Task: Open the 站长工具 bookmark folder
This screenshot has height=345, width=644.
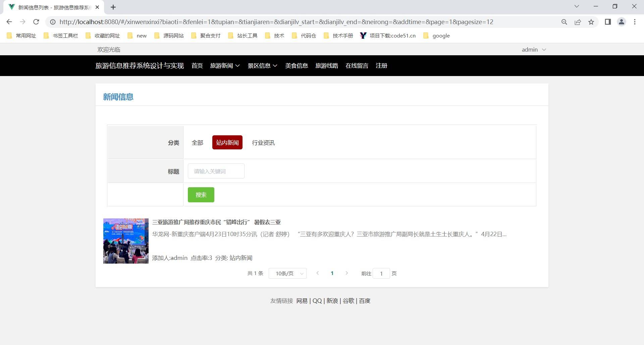Action: click(243, 36)
